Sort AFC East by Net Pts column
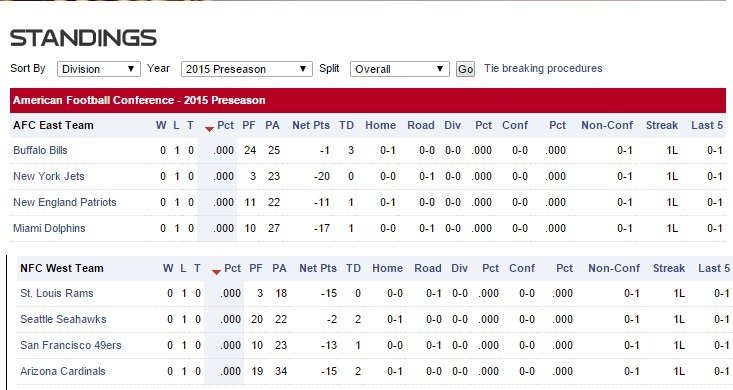This screenshot has width=733, height=390. coord(311,125)
